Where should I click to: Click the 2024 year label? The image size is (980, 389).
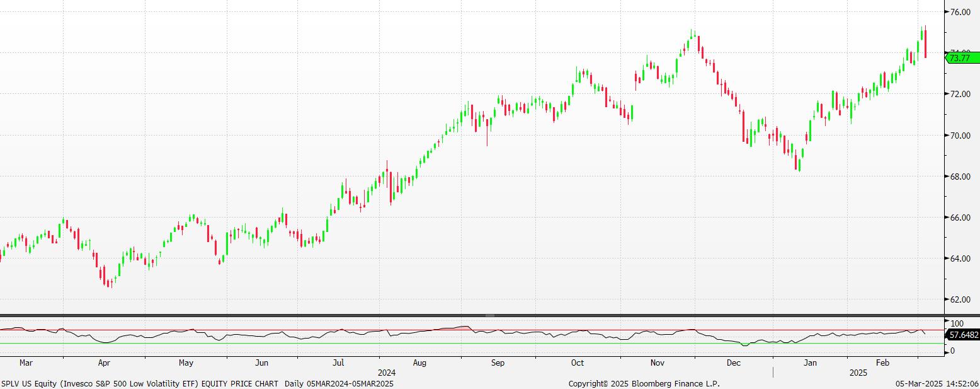point(387,373)
